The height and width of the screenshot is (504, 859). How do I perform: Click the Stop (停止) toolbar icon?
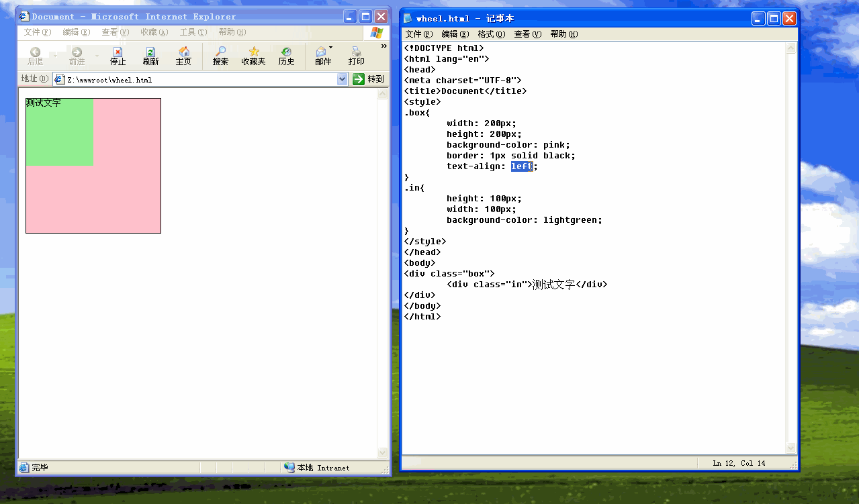click(x=118, y=56)
